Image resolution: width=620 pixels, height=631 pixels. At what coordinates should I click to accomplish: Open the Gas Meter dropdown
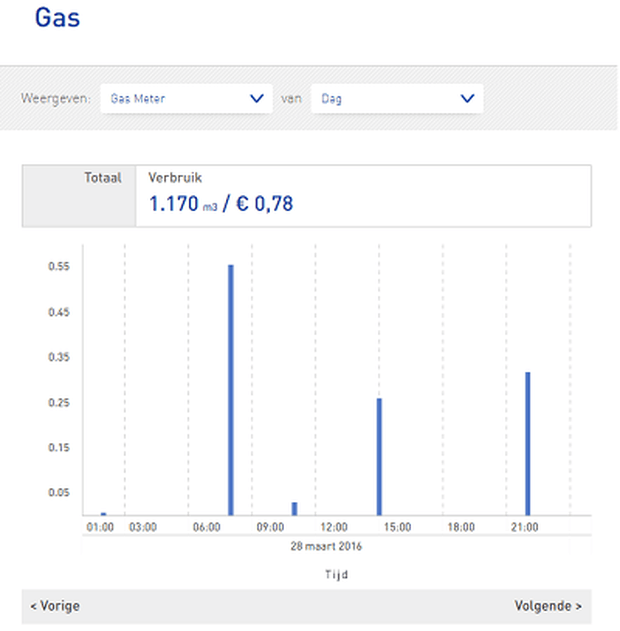point(186,99)
